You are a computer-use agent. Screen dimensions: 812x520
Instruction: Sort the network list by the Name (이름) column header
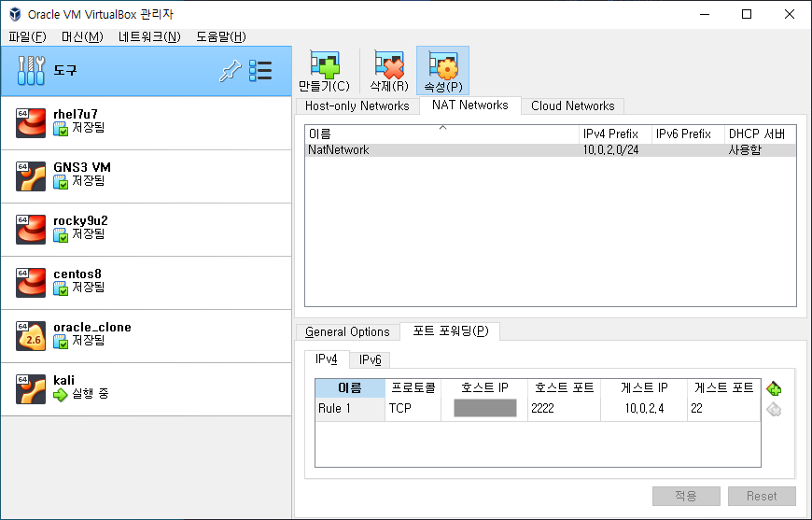click(x=441, y=134)
